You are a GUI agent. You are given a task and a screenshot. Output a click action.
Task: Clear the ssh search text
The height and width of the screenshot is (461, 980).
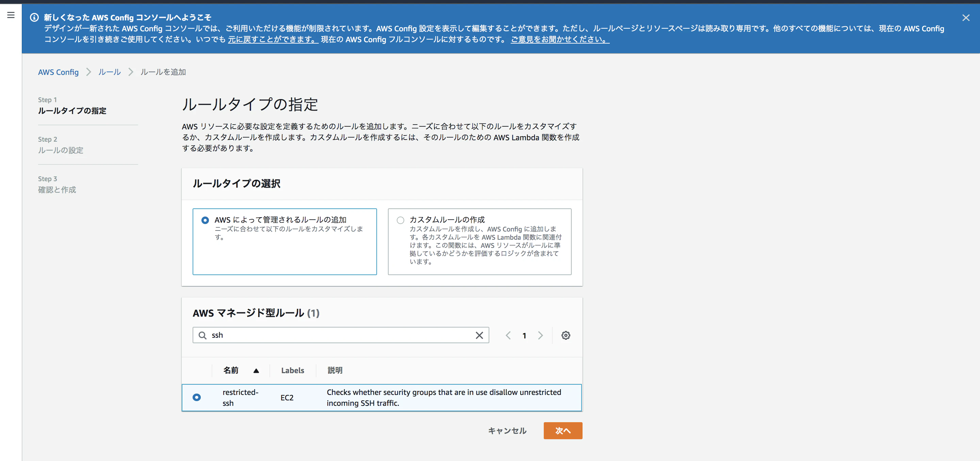[479, 335]
